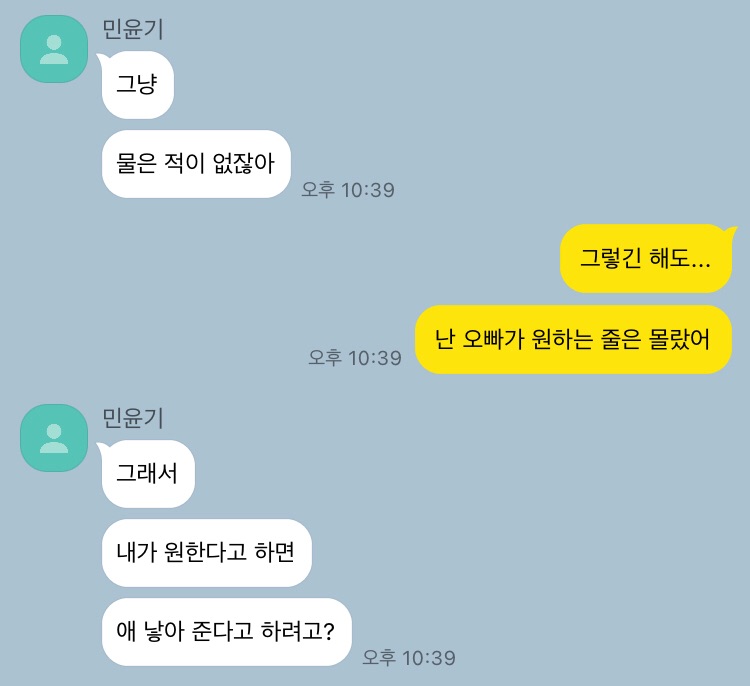Screen dimensions: 750x686
Task: Click the timestamp after 애 낳아 준다고 하려고?
Action: (409, 658)
